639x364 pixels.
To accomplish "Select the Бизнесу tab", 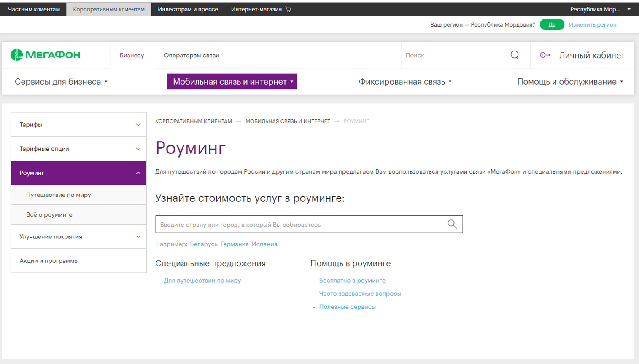I will pyautogui.click(x=132, y=55).
